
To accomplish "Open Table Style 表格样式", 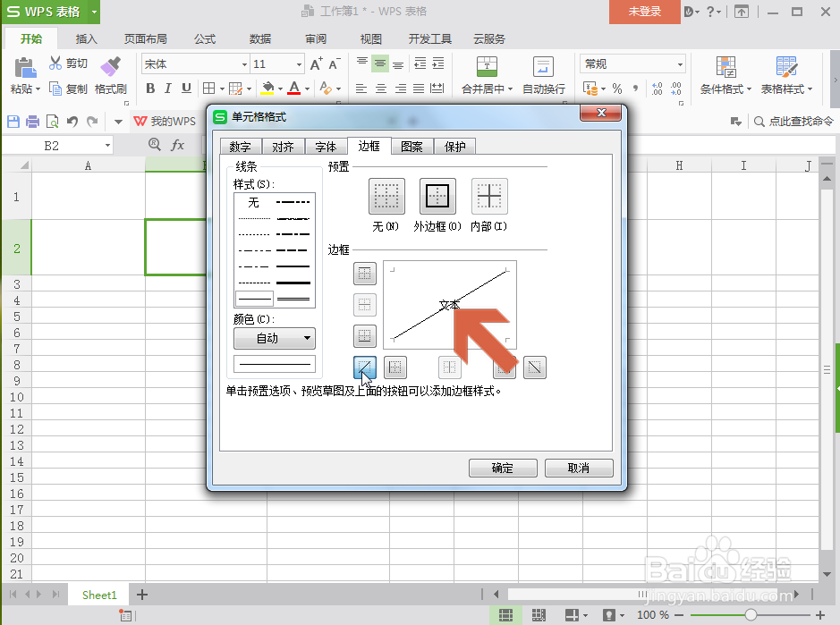I will tap(786, 75).
